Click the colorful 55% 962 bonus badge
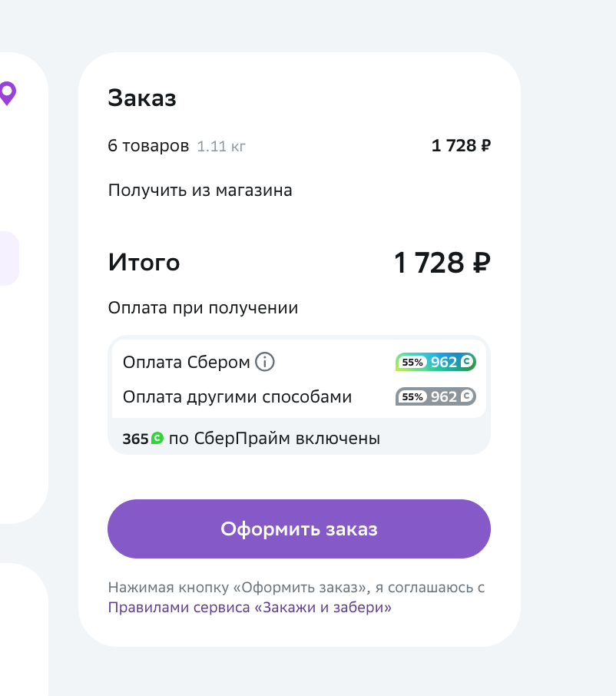This screenshot has width=616, height=696. [436, 362]
